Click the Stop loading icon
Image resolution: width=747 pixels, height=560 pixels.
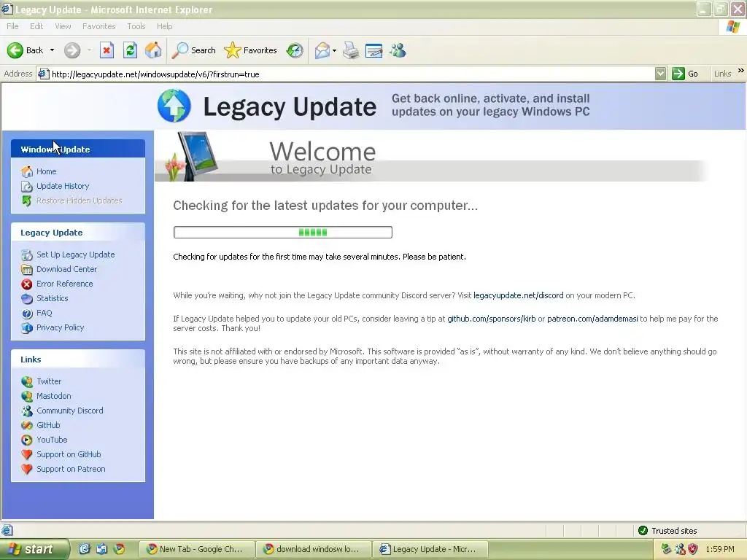click(x=107, y=50)
